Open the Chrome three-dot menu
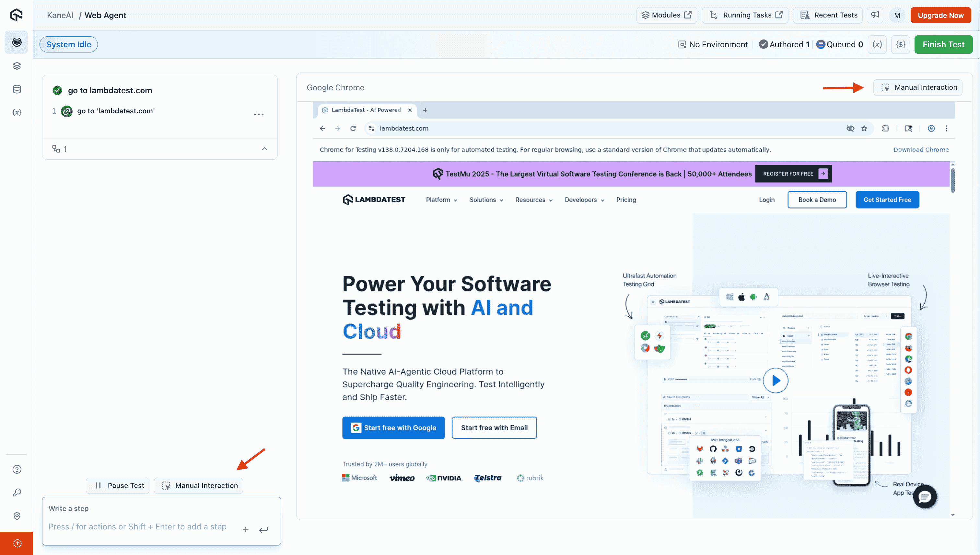The image size is (980, 555). (946, 129)
